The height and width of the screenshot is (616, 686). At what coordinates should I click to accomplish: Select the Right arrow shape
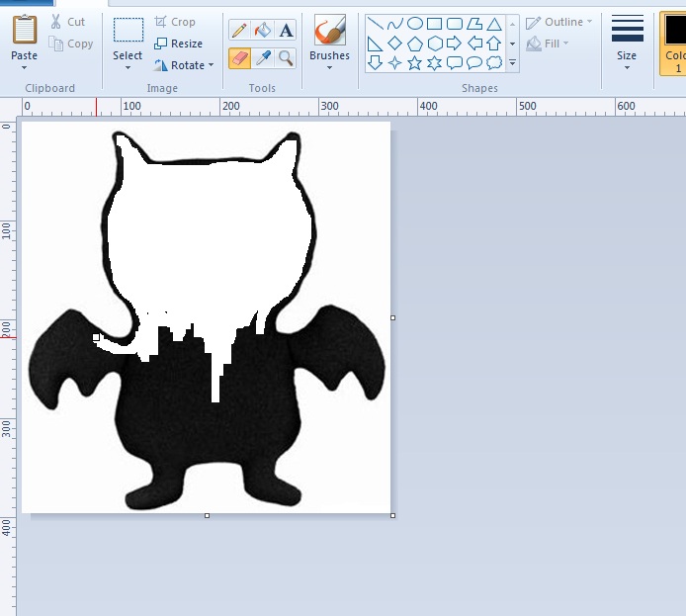tap(455, 44)
